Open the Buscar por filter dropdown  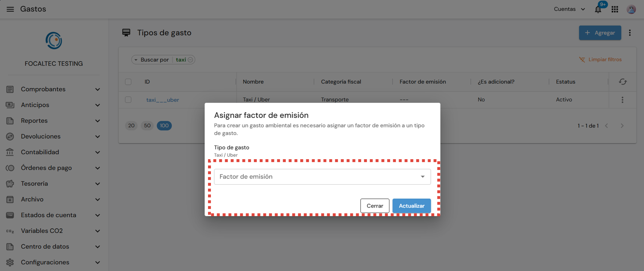[x=151, y=60]
